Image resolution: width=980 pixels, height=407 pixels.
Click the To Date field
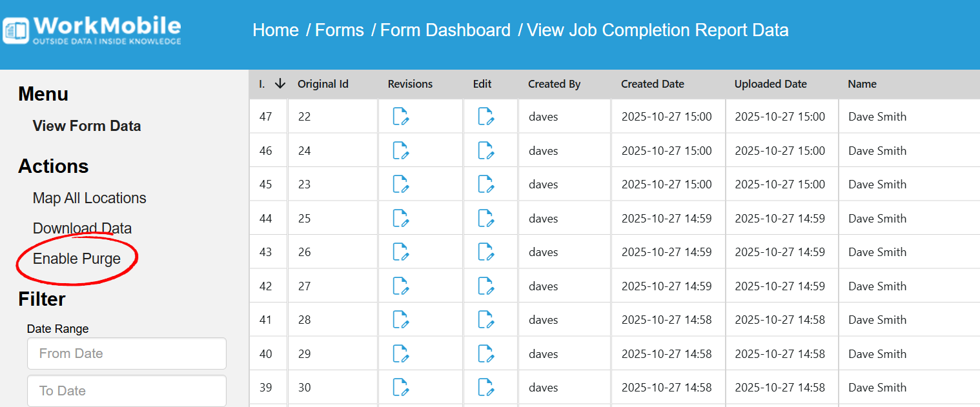[x=127, y=391]
